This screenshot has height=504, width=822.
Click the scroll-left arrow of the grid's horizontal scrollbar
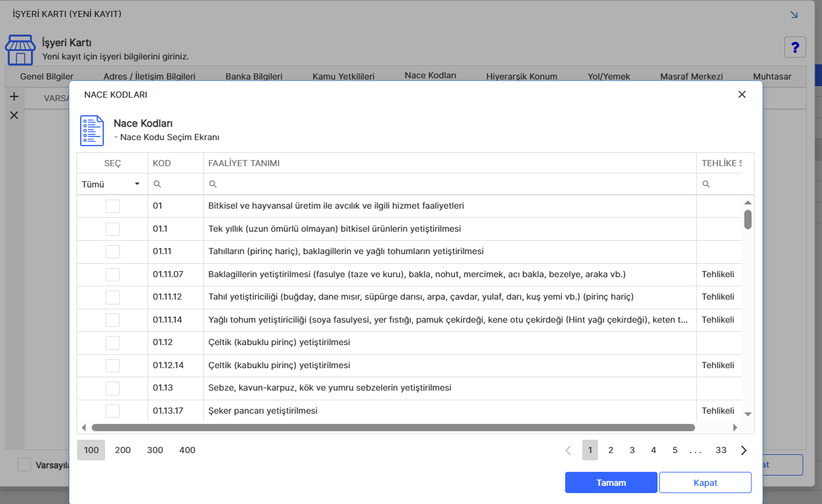point(84,428)
